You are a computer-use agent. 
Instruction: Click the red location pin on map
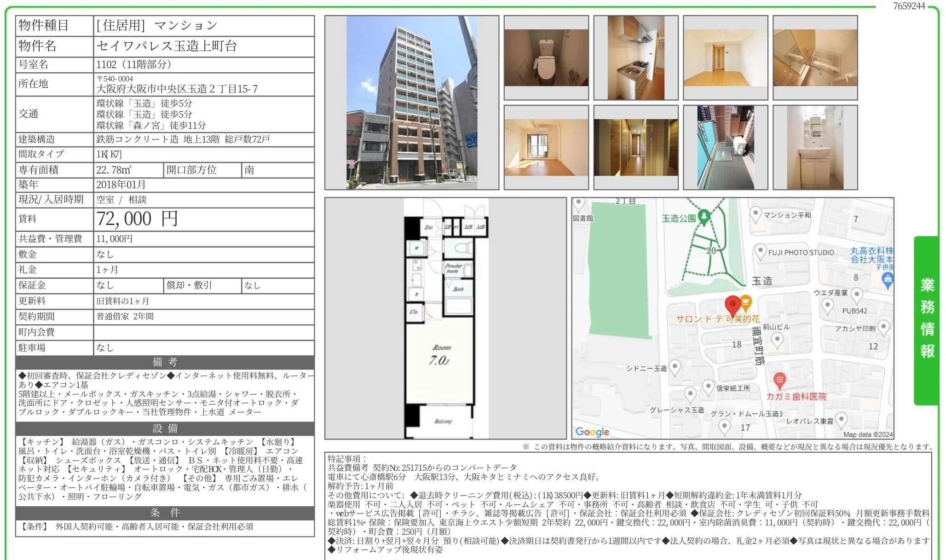click(x=732, y=305)
